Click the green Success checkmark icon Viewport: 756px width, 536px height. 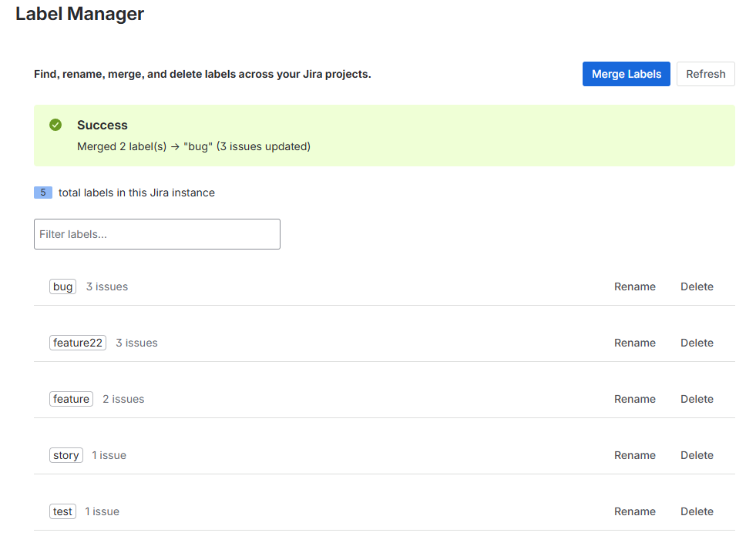(55, 125)
